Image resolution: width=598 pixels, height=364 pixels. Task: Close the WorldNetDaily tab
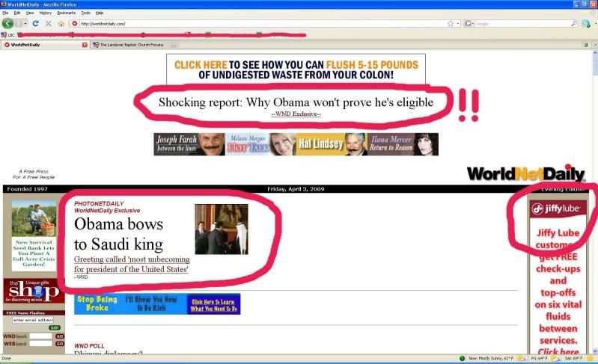tap(85, 45)
